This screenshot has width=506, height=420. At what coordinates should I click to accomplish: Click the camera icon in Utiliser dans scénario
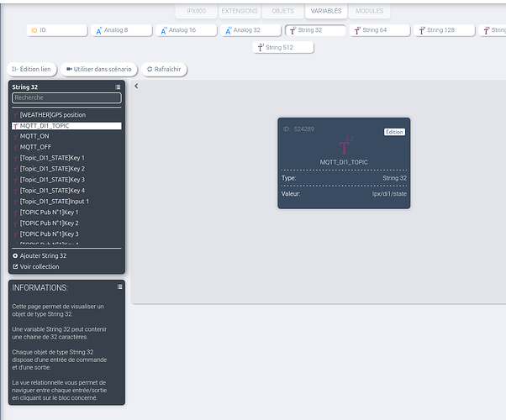coord(68,70)
